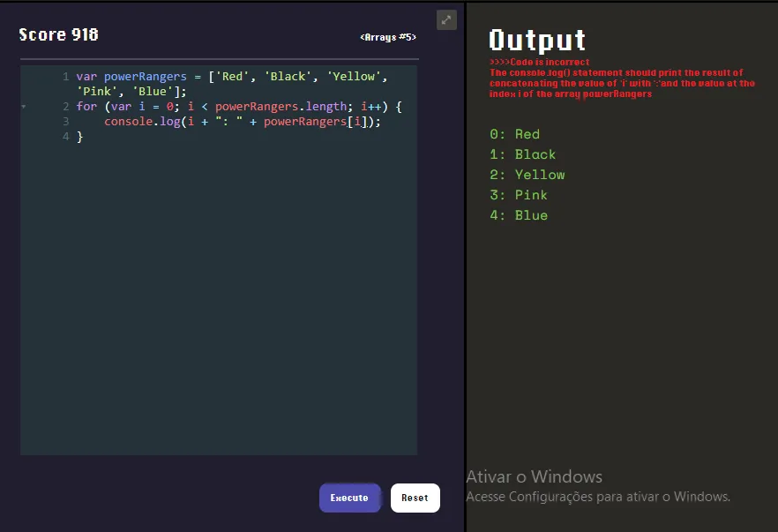Viewport: 778px width, 532px height.
Task: Select line number 1 in gutter
Action: click(65, 77)
